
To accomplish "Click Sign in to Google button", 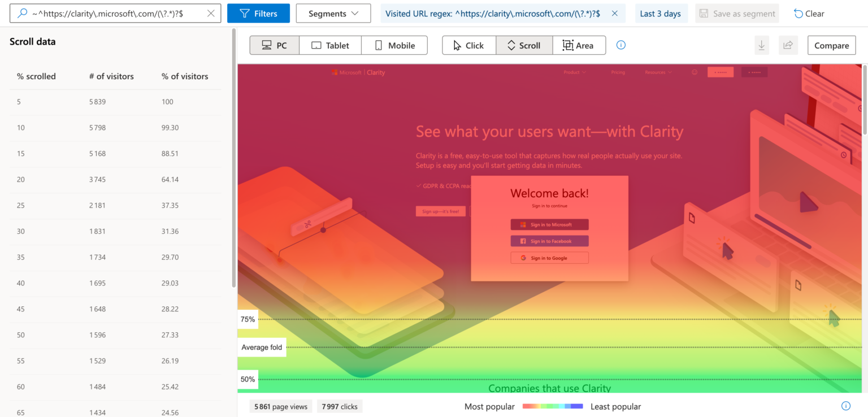I will (549, 258).
